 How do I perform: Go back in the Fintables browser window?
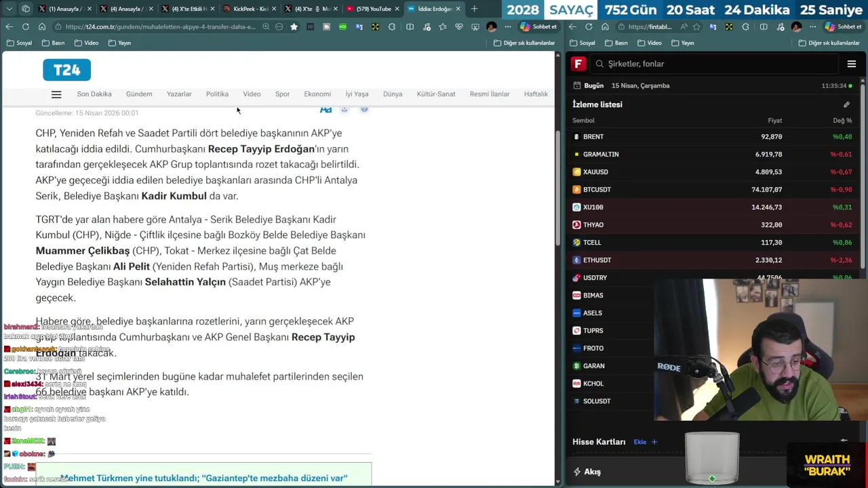click(572, 26)
